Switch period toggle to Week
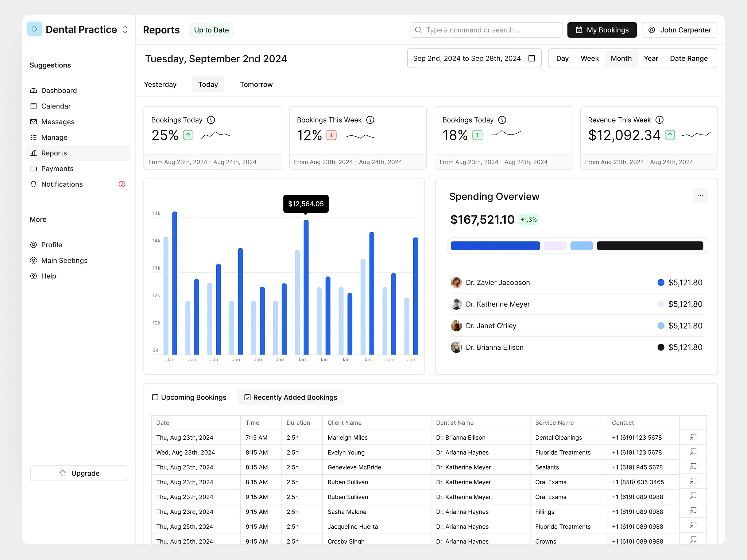This screenshot has width=747, height=560. 589,59
